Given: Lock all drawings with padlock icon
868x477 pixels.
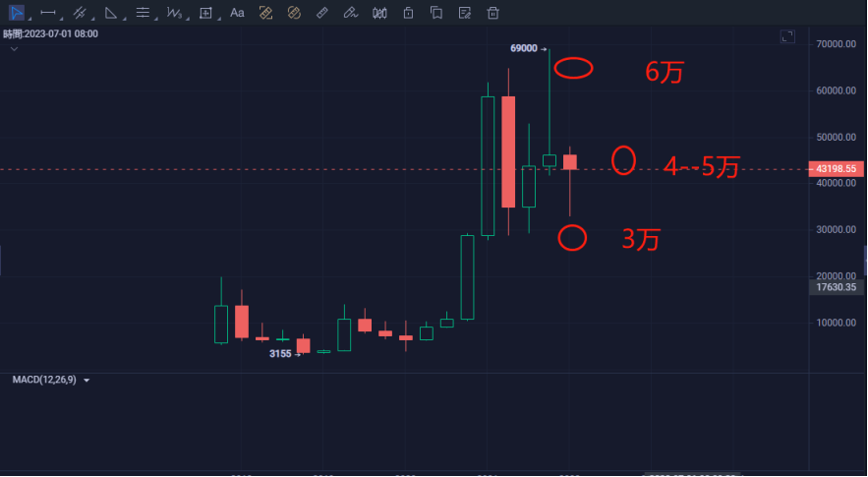Looking at the screenshot, I should (x=408, y=12).
